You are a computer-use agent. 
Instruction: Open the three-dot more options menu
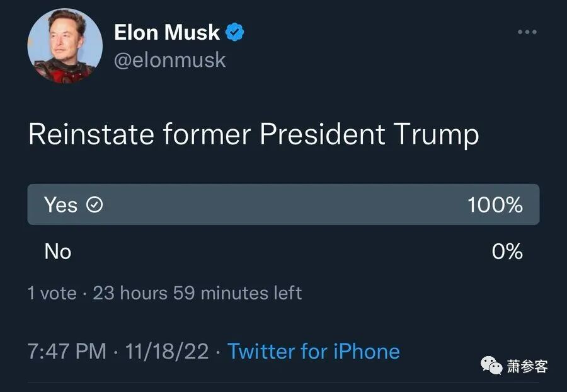pos(527,32)
